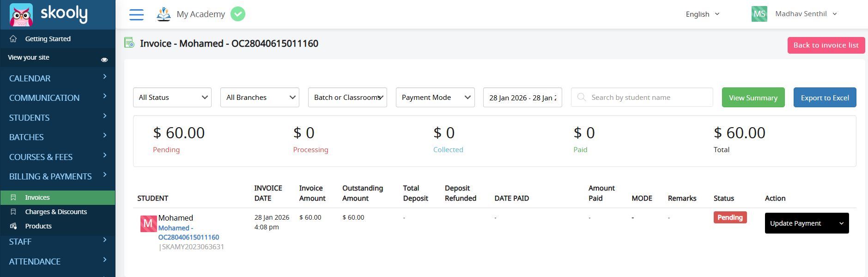Screen dimensions: 868x277
Task: Click the MS user avatar
Action: coord(759,14)
